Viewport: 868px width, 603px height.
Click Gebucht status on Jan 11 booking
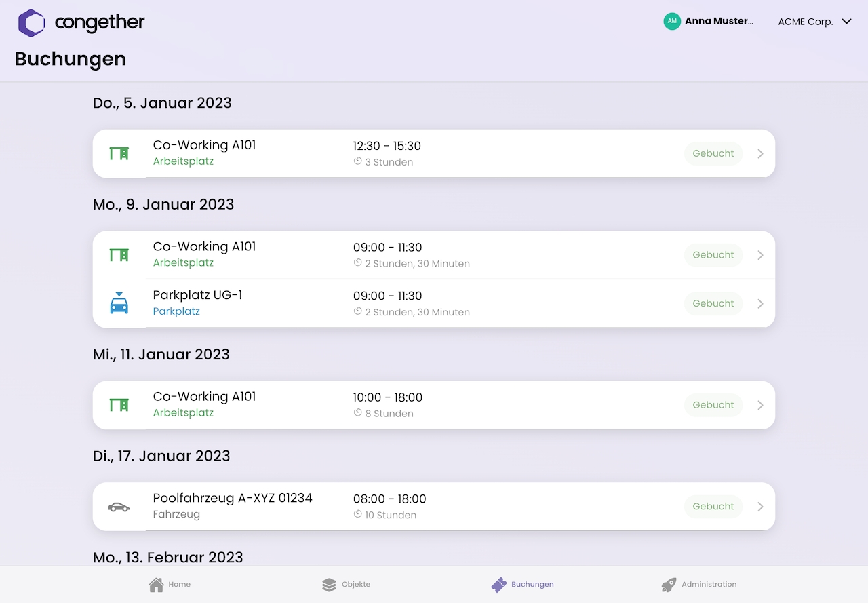(713, 405)
